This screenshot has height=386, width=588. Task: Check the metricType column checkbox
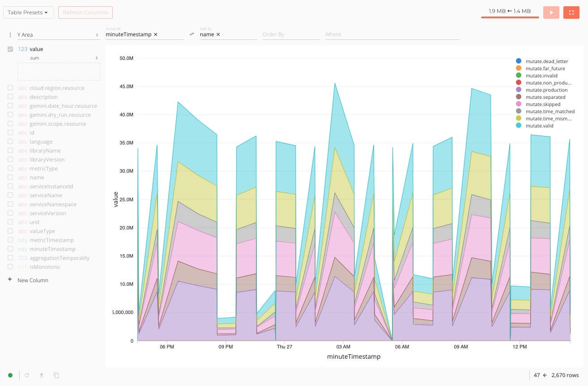click(10, 169)
